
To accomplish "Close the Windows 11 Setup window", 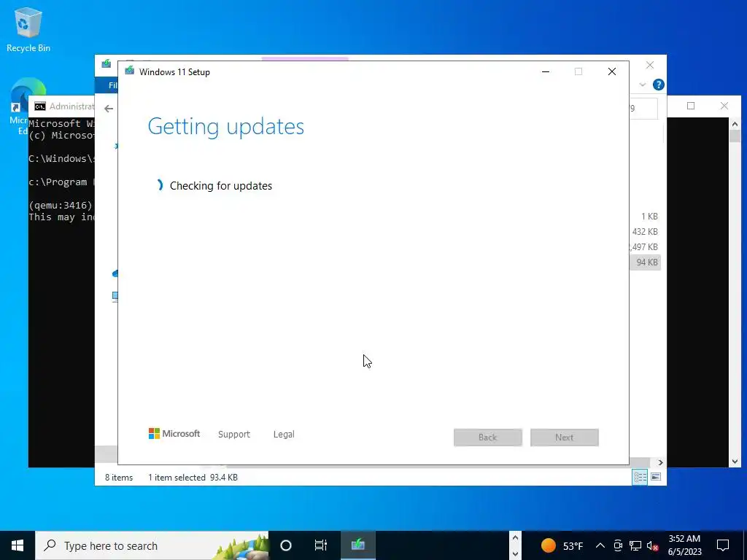I will coord(612,71).
